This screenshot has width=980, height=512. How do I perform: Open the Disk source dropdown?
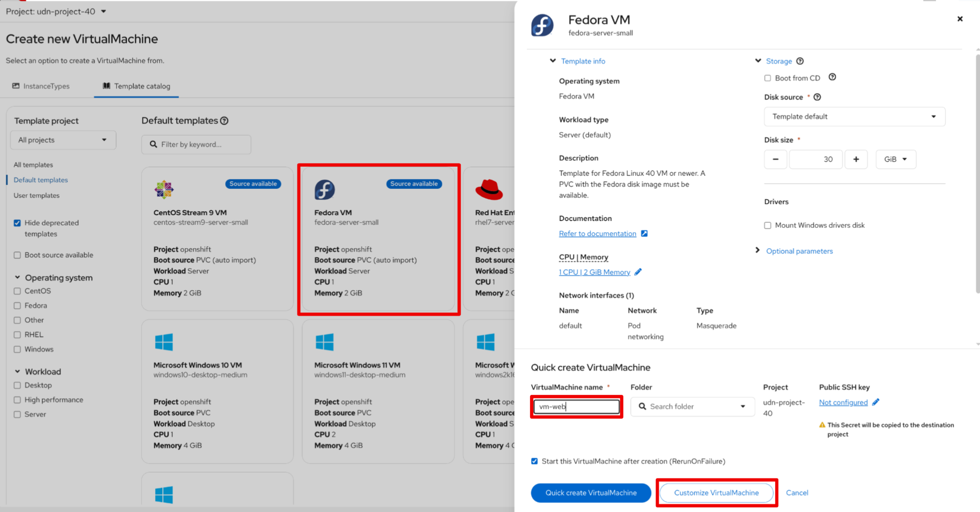tap(854, 116)
